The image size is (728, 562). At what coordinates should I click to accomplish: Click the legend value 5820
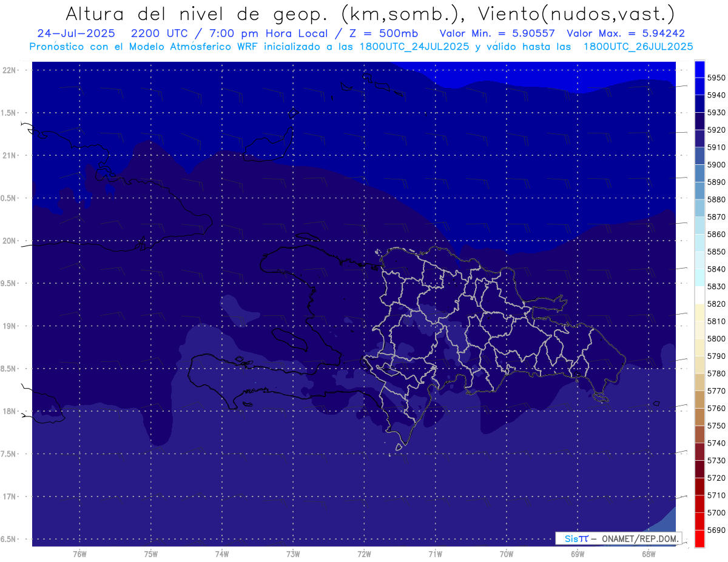pos(716,304)
